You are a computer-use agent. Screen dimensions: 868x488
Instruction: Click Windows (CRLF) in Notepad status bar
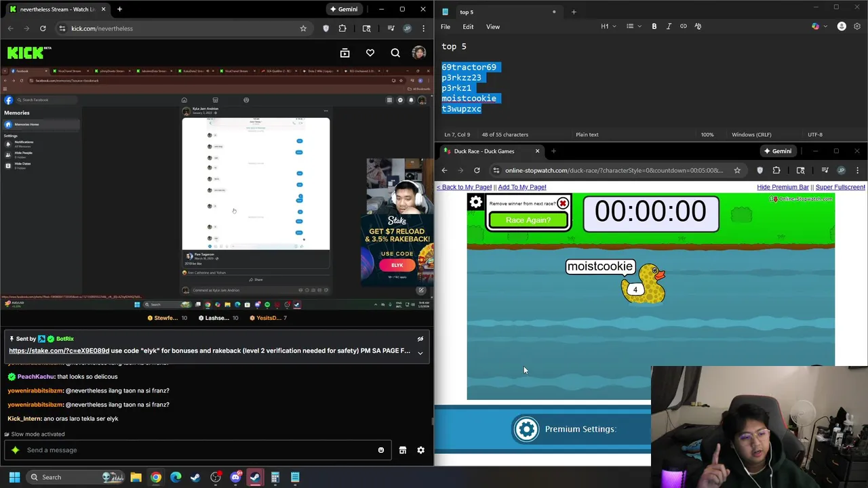coord(751,134)
